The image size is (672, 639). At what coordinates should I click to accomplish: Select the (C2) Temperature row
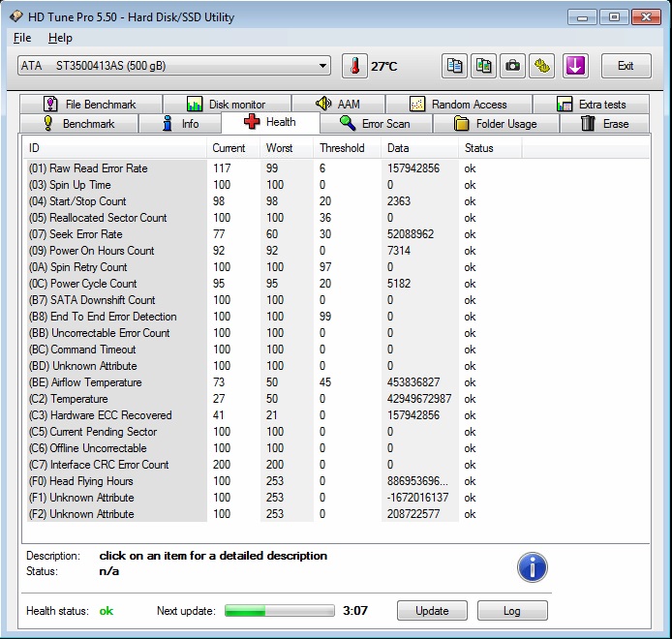tap(274, 399)
